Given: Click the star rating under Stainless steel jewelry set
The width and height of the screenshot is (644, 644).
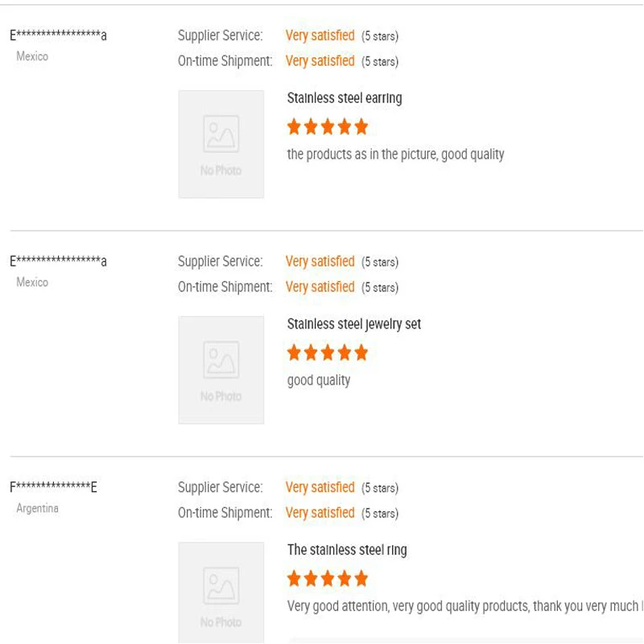Looking at the screenshot, I should click(328, 353).
